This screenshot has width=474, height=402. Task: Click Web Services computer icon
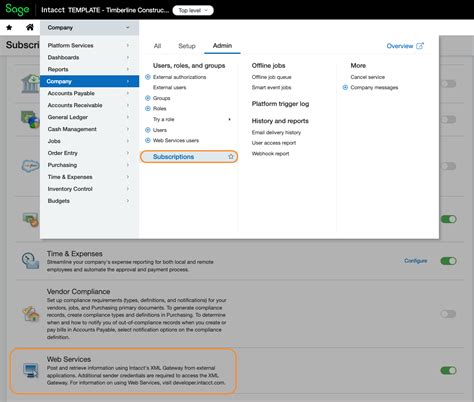31,370
